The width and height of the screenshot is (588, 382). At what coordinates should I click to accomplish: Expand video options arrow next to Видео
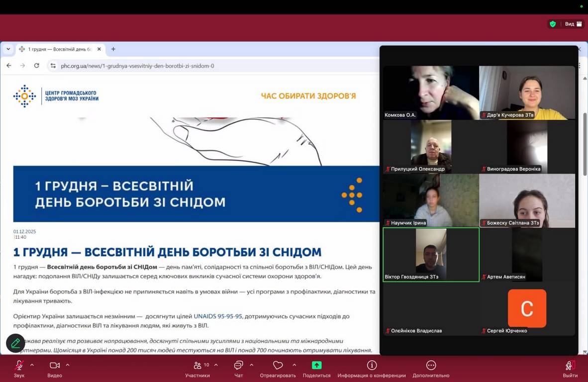[x=68, y=365]
